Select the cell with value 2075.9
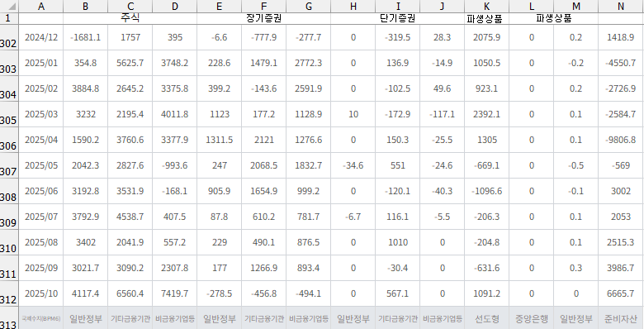 click(x=486, y=37)
